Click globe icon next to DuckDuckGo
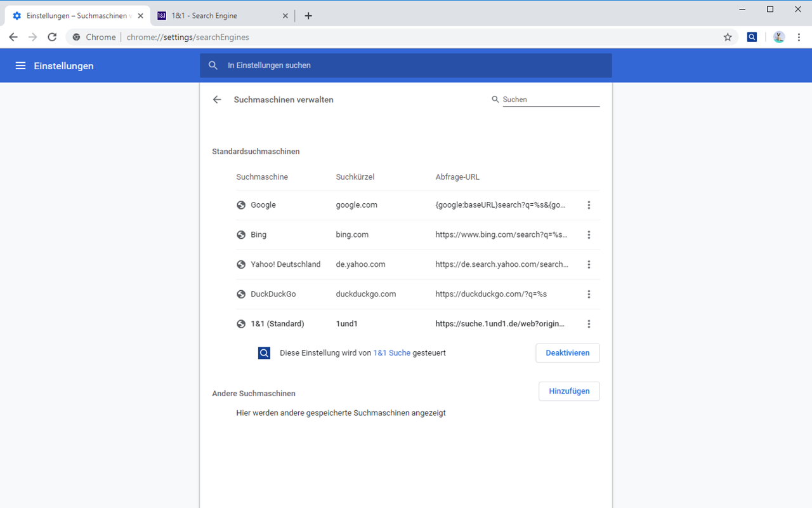This screenshot has width=812, height=508. [241, 294]
